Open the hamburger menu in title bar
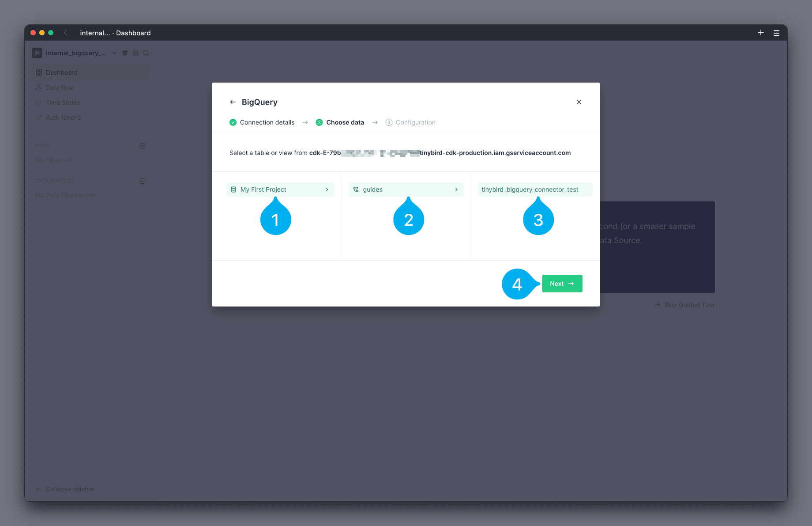This screenshot has height=526, width=812. [776, 33]
